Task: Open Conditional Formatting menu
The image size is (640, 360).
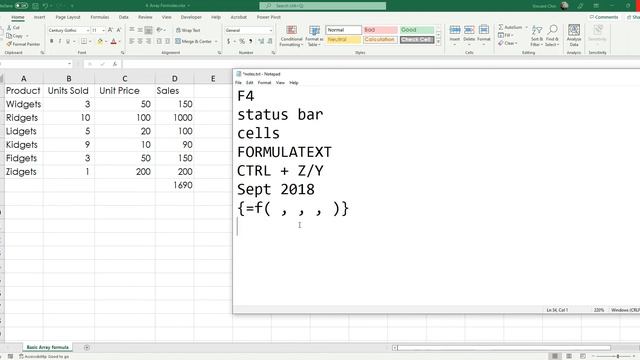Action: 291,36
